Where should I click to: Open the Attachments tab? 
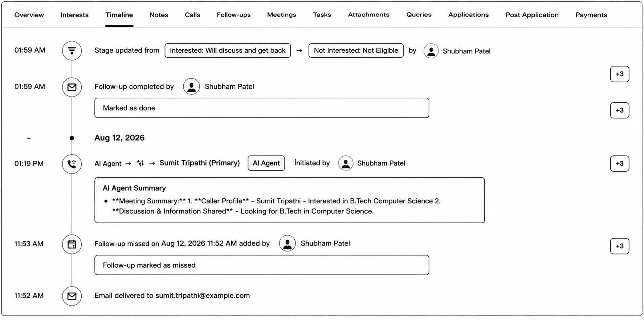368,15
